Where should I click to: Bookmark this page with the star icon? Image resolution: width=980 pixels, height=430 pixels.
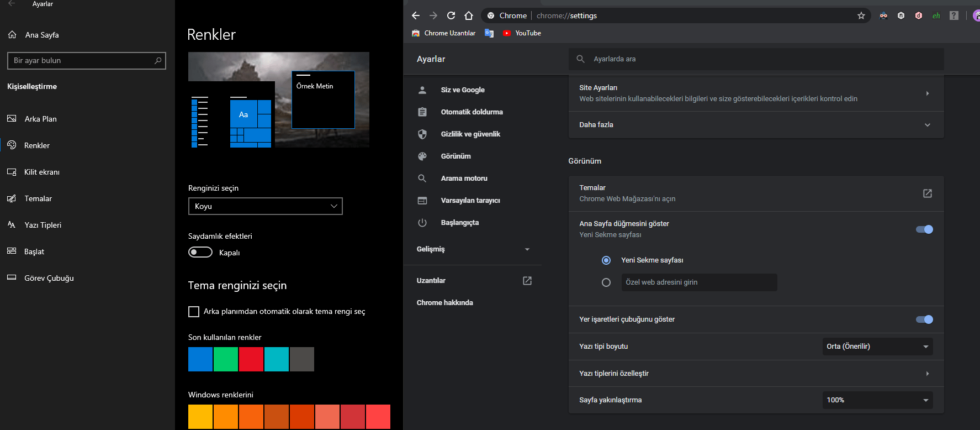tap(861, 15)
